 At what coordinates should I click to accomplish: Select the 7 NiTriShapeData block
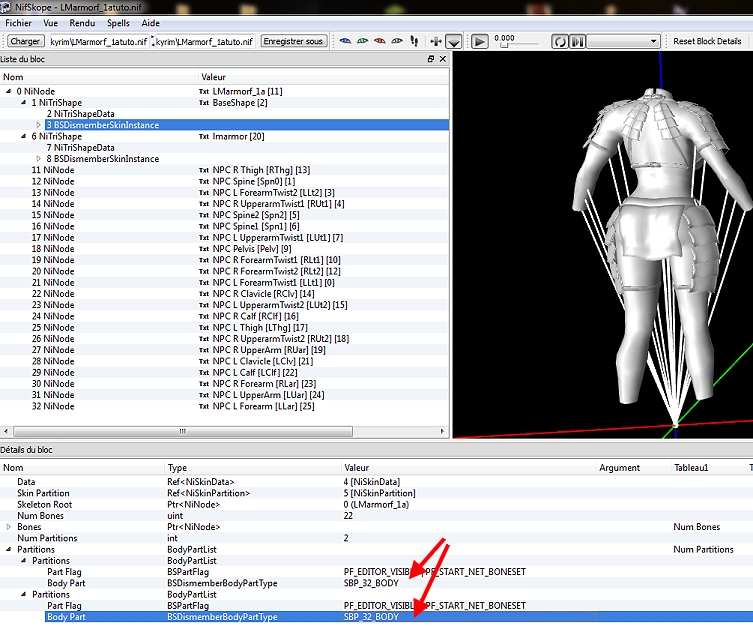[x=81, y=147]
